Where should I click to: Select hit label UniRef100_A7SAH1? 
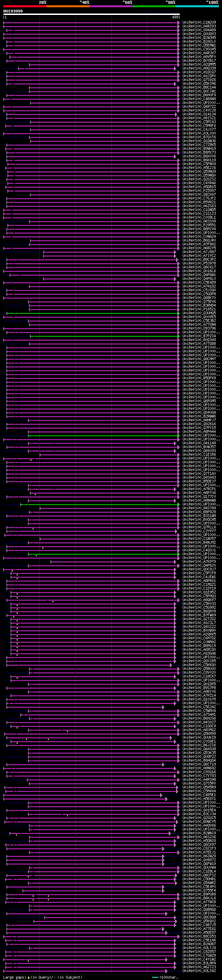point(199,714)
